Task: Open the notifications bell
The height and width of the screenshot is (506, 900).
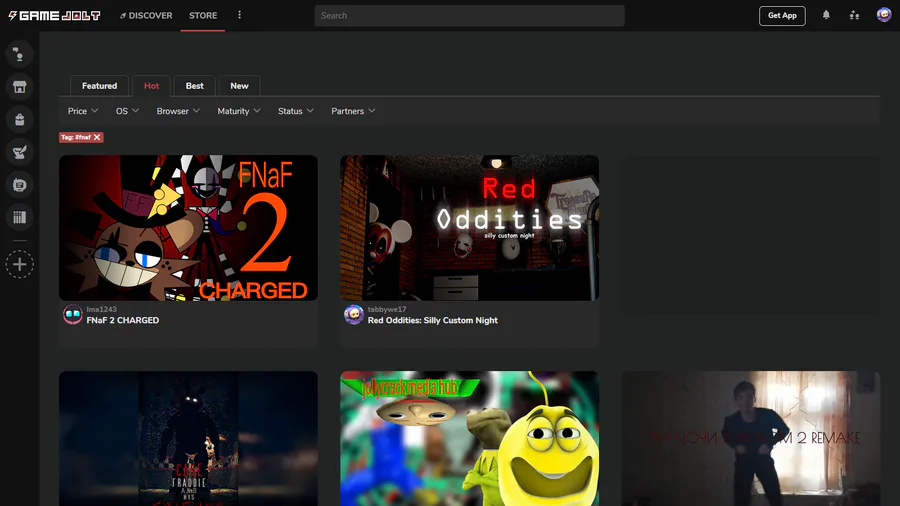Action: 826,15
